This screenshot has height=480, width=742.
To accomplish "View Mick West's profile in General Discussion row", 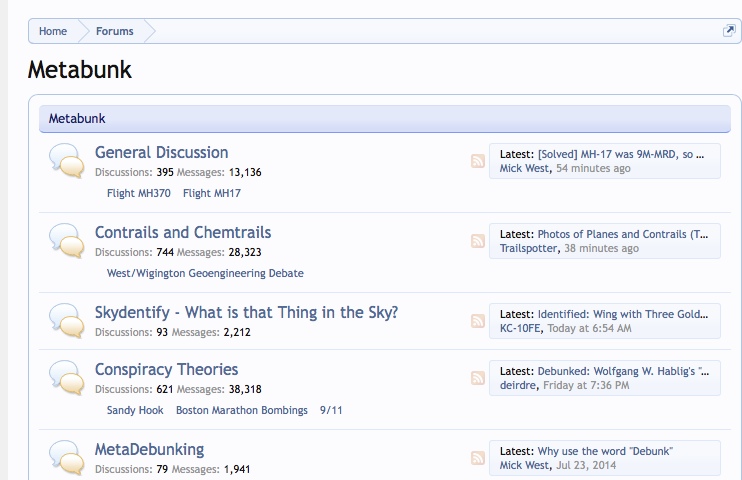I will tap(524, 169).
